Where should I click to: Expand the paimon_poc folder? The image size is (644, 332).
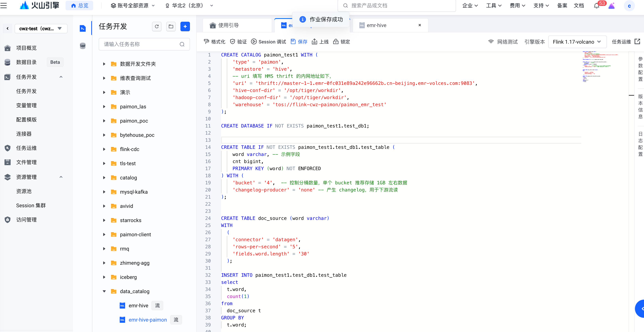[104, 121]
